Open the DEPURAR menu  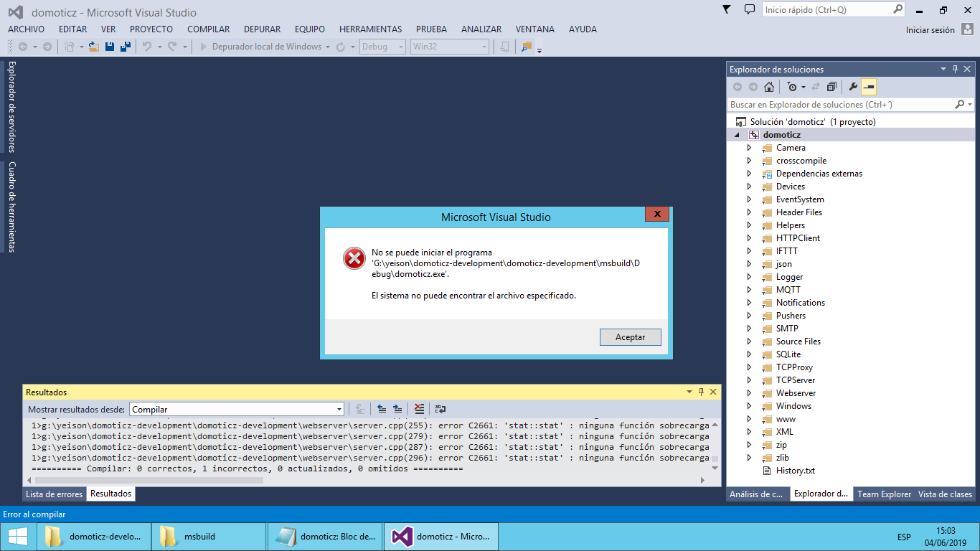click(263, 29)
